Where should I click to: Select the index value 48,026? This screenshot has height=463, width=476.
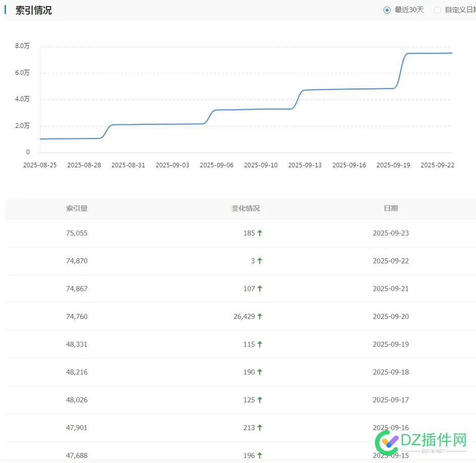pos(77,400)
